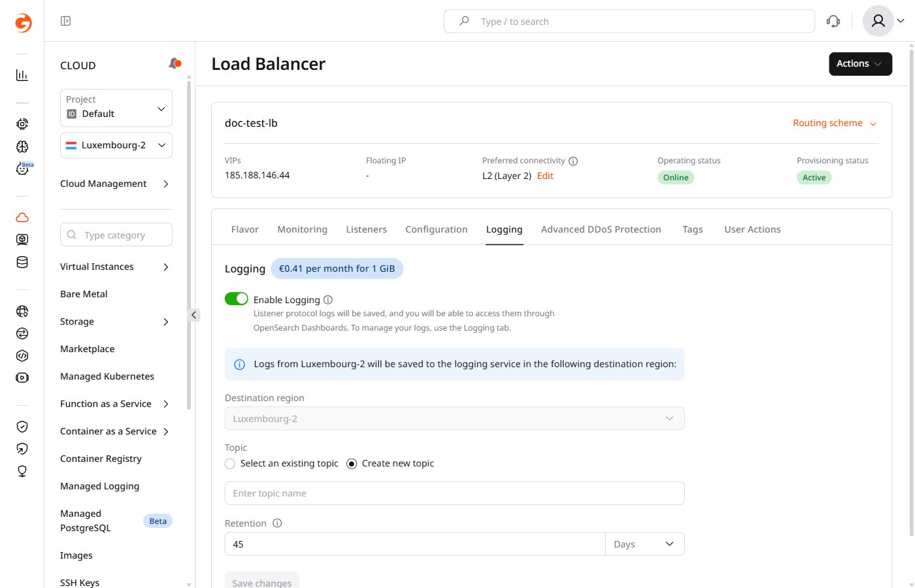
Task: Switch to Advanced DDoS Protection tab
Action: (x=601, y=229)
